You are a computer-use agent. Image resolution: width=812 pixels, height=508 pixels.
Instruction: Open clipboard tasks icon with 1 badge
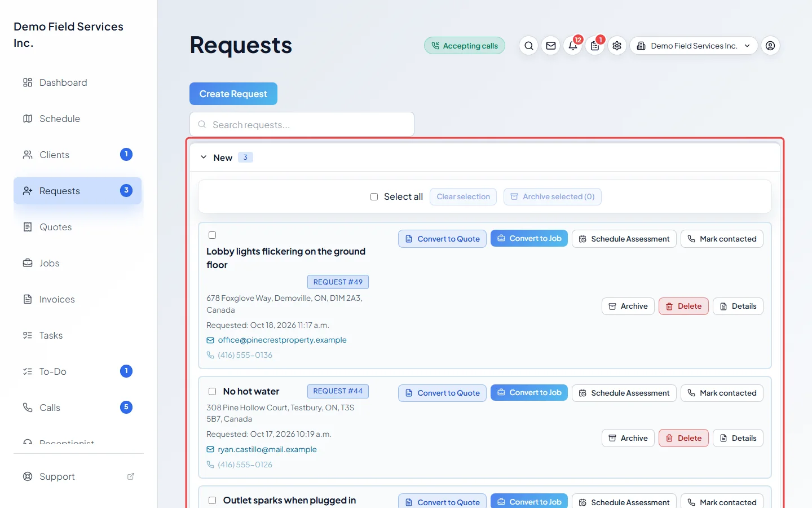tap(595, 46)
